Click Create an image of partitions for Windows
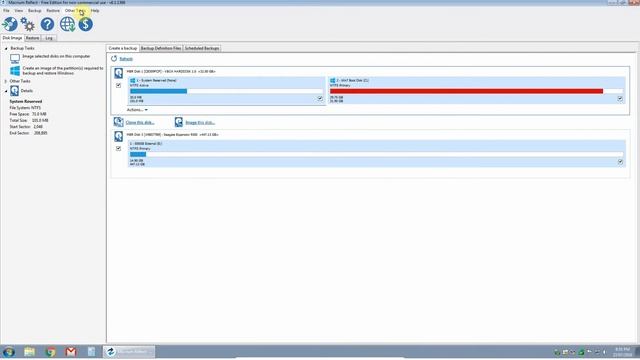 [63, 71]
